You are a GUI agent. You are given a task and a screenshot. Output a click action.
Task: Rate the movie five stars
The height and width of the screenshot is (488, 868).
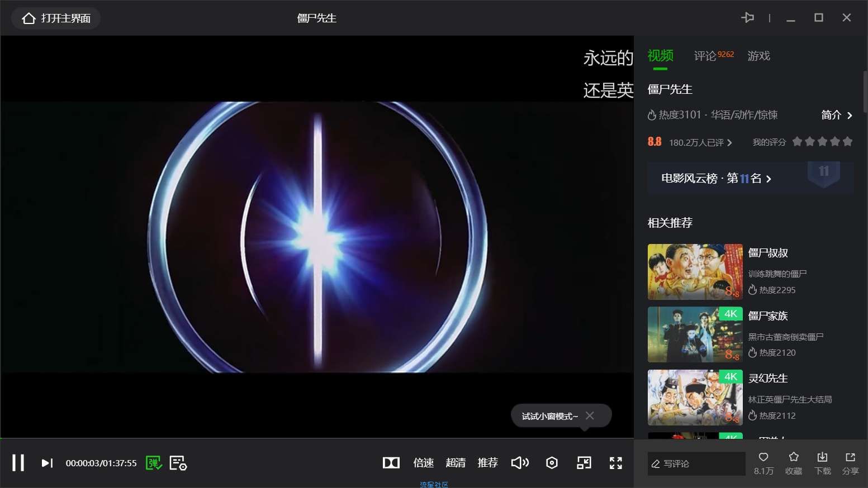(847, 142)
